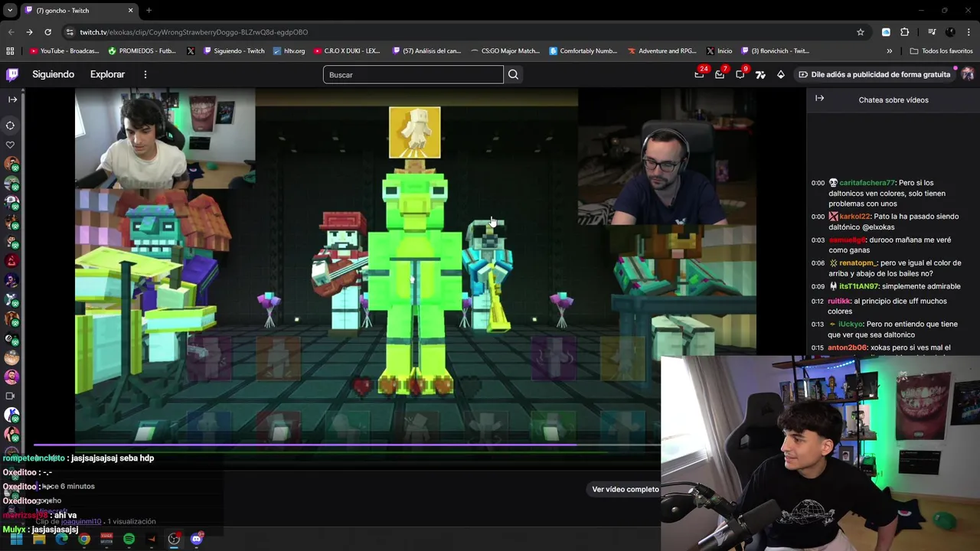Viewport: 980px width, 551px height.
Task: Open Prime loot icon with 24 badge
Action: 699,74
